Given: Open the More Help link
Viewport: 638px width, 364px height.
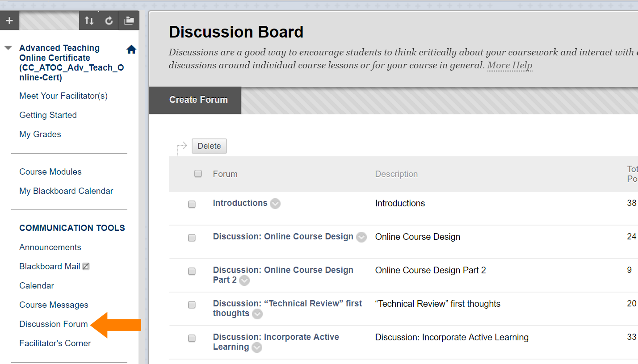Looking at the screenshot, I should 510,66.
